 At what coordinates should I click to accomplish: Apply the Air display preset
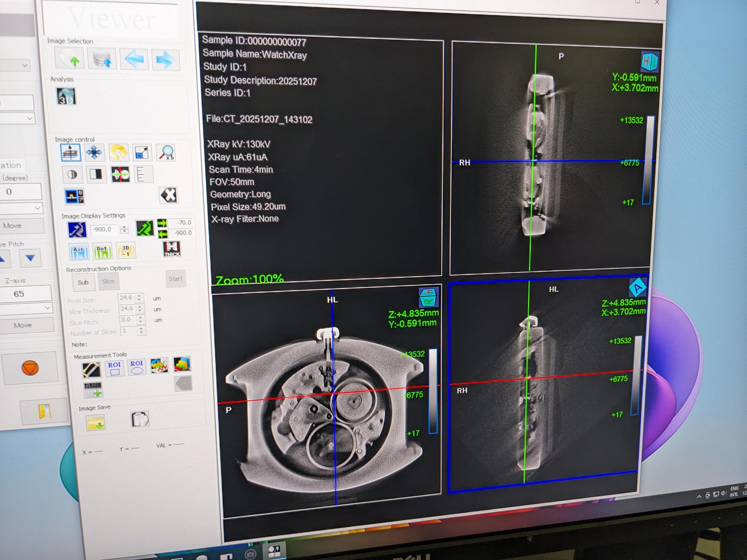point(79,252)
